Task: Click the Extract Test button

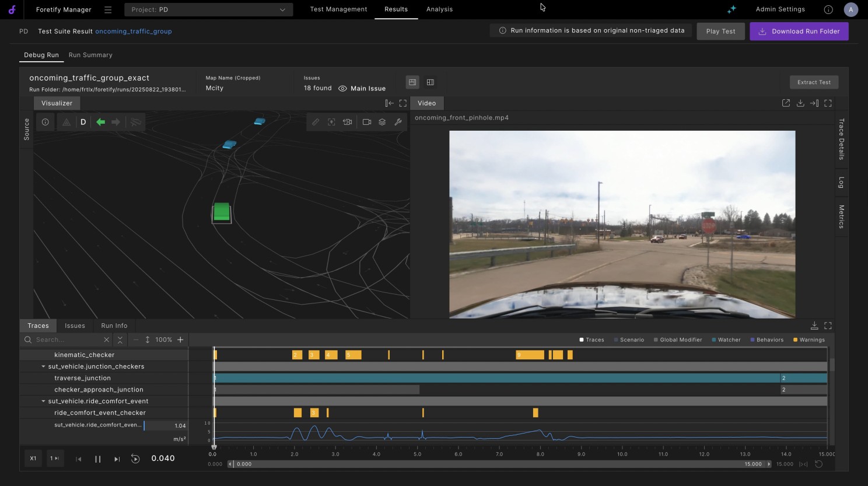Action: (x=814, y=82)
